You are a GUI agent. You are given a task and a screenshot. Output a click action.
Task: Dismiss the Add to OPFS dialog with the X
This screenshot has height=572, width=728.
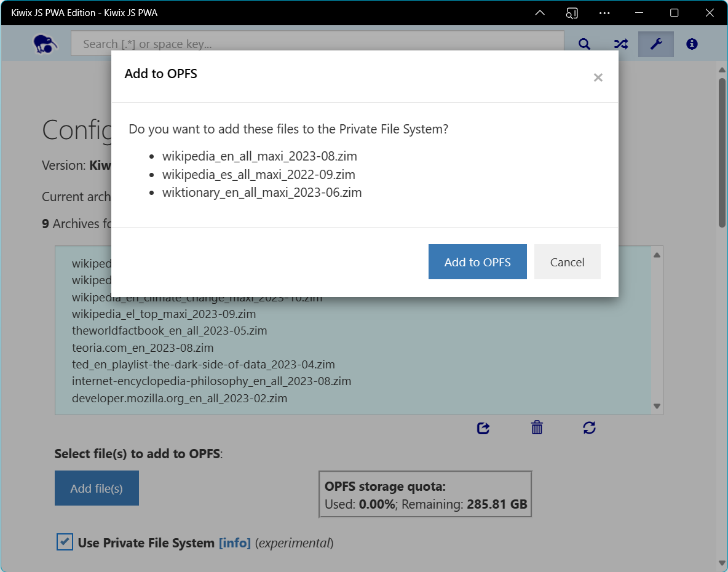[598, 77]
